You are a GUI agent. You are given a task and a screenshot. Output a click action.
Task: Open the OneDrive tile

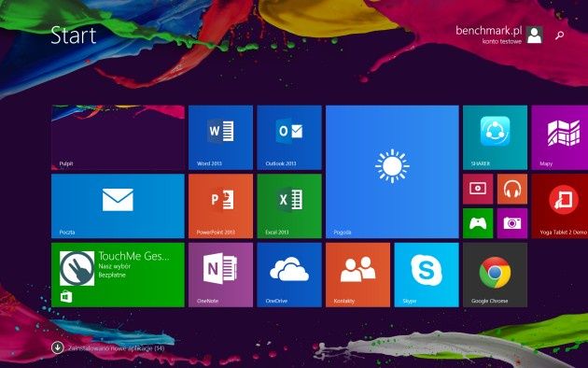[x=289, y=275]
